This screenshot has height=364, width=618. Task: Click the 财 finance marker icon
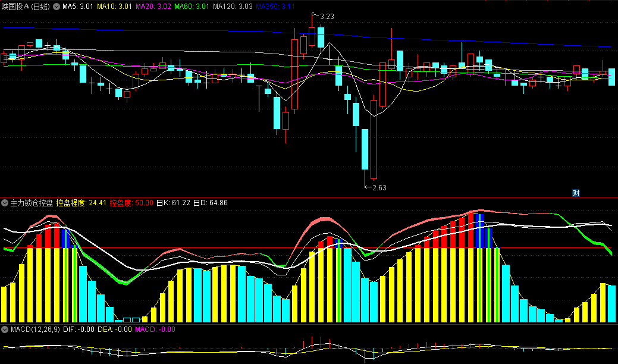[x=576, y=193]
